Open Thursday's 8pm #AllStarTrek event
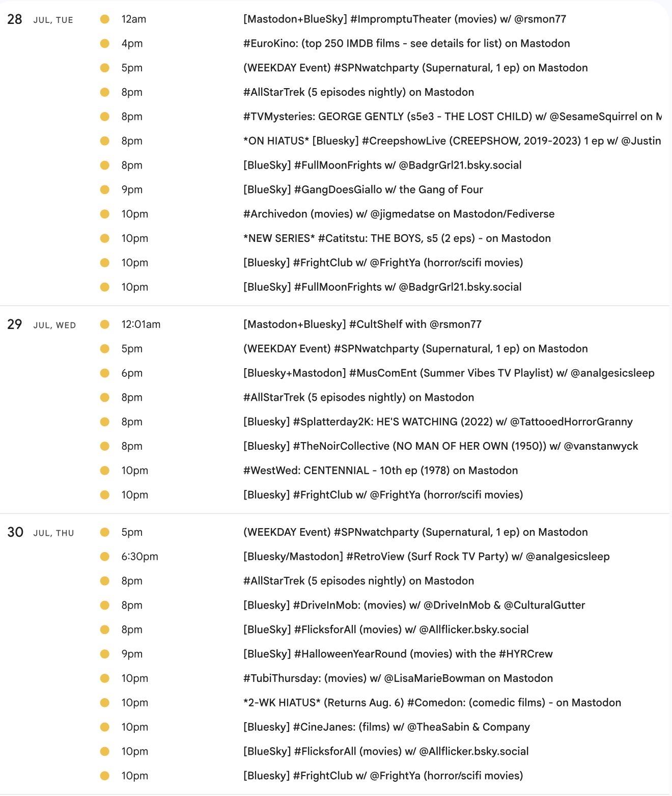 point(359,582)
